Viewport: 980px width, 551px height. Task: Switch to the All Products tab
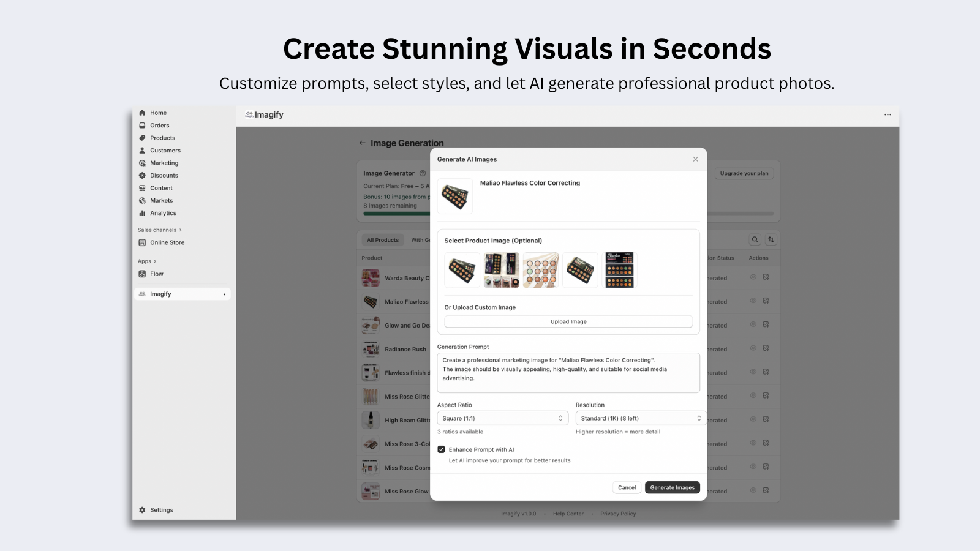[382, 239]
